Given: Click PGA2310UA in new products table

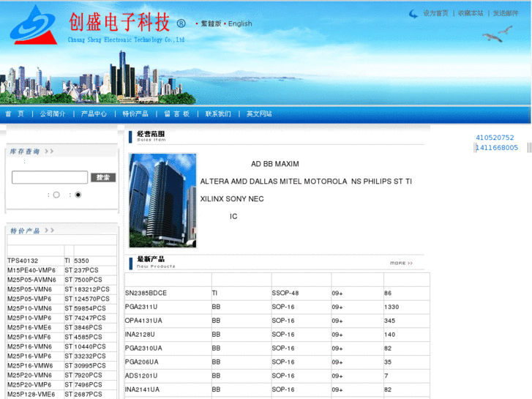Looking at the screenshot, I should 143,348.
